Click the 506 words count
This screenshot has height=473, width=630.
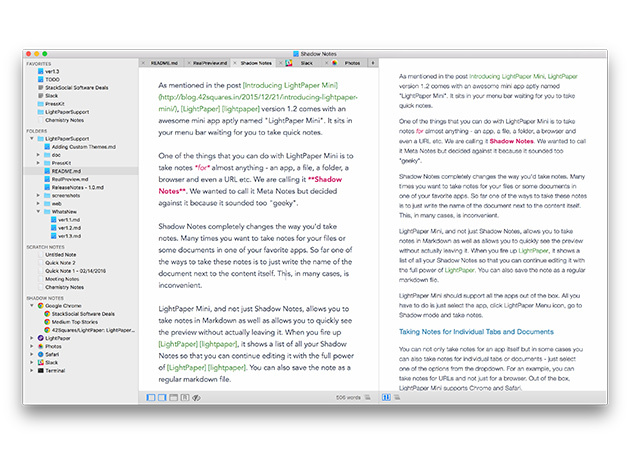(x=348, y=397)
